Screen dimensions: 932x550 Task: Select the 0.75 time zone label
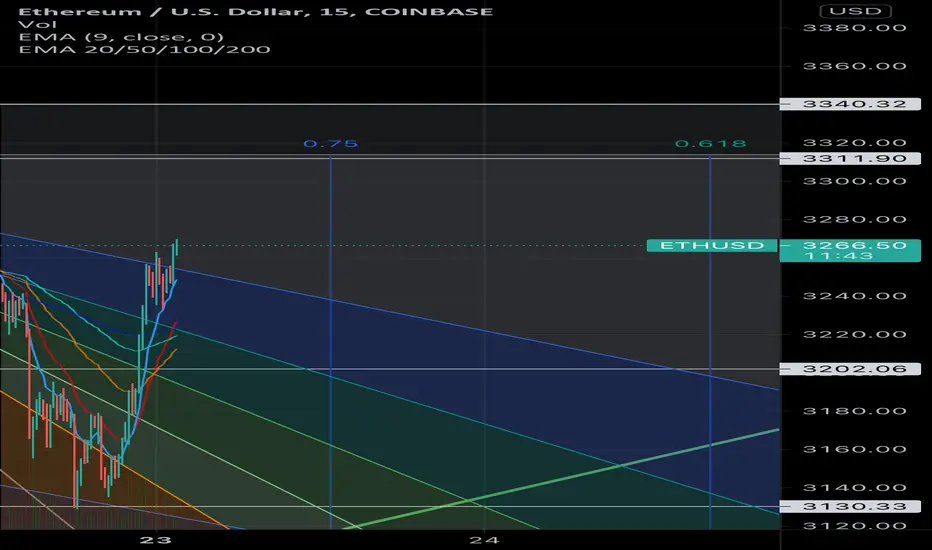point(330,143)
